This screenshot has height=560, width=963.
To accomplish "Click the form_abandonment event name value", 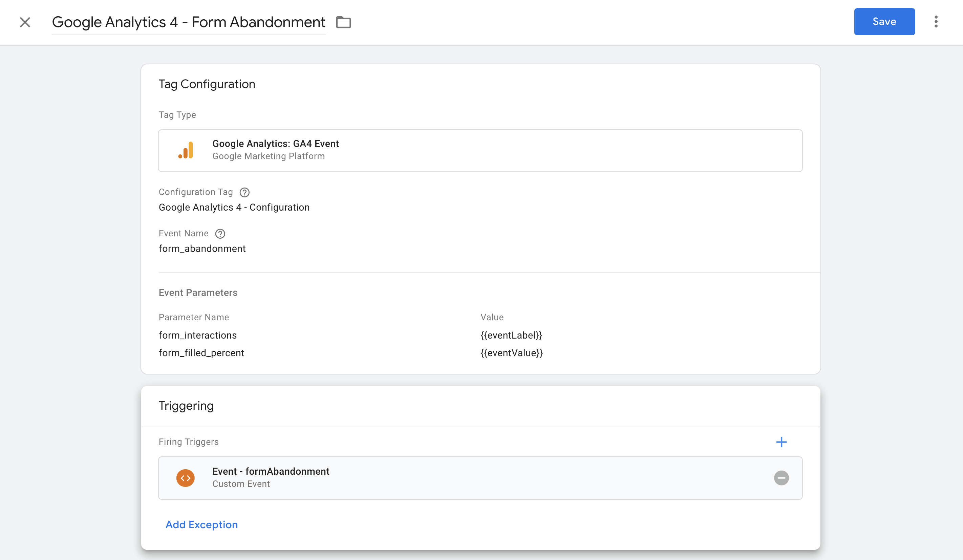I will click(x=202, y=249).
